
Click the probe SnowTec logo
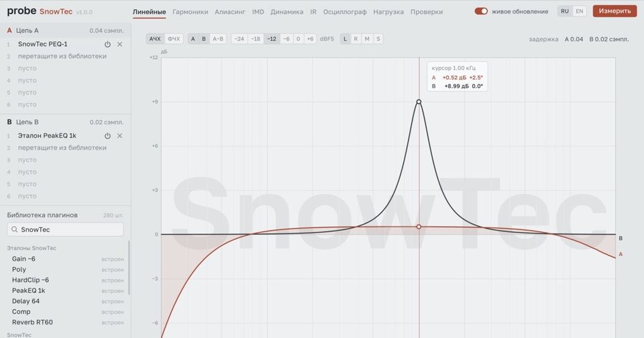[40, 11]
